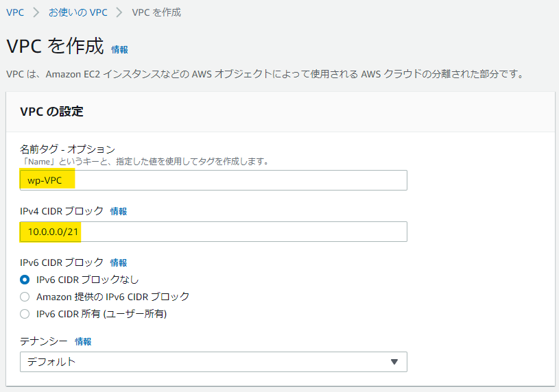Image resolution: width=559 pixels, height=392 pixels.
Task: Open the お使いの VPC breadcrumb link
Action: tap(78, 12)
